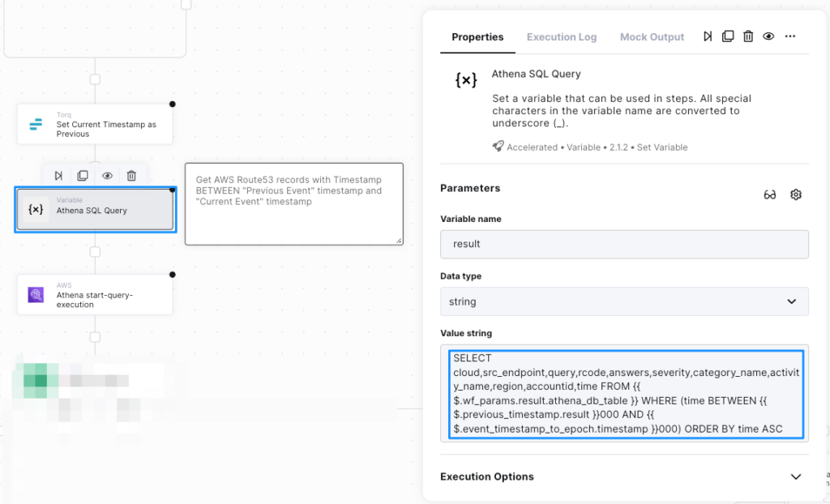Image resolution: width=830 pixels, height=504 pixels.
Task: Duplicate step via Properties panel copy icon
Action: pyautogui.click(x=728, y=36)
